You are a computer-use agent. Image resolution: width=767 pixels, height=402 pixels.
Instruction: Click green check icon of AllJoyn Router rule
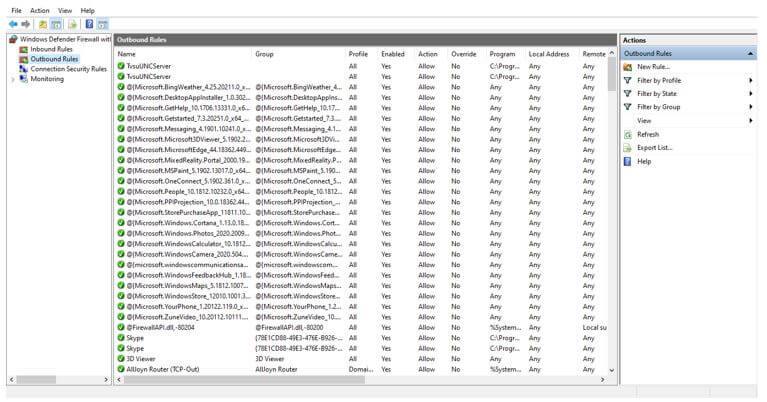click(x=121, y=369)
